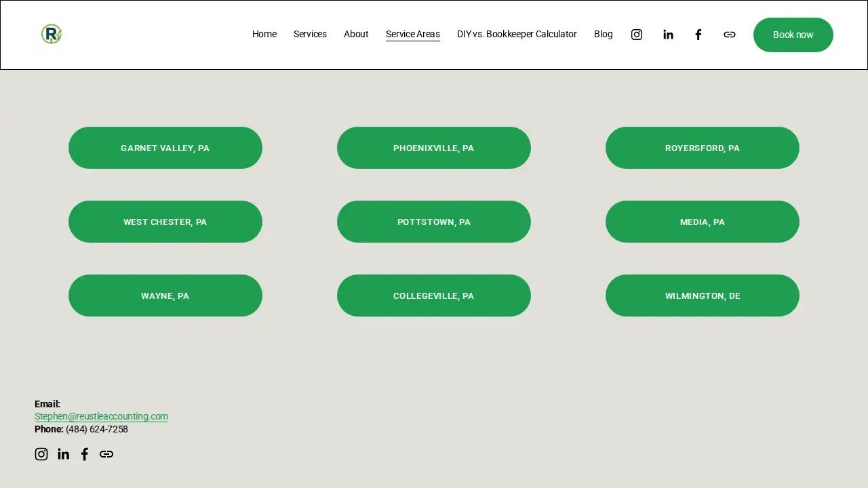Choose Pottstown, PA service area
Viewport: 868px width, 488px height.
pos(434,222)
